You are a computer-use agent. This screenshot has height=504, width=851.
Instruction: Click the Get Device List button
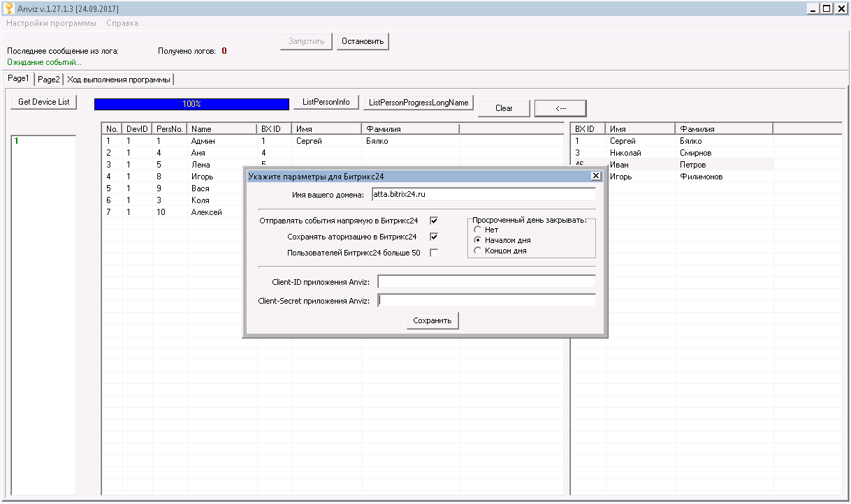44,102
